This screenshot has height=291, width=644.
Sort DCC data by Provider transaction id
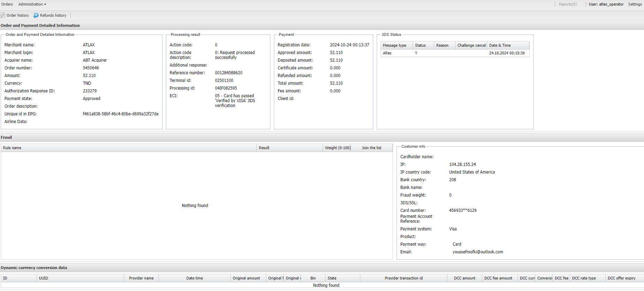pos(404,278)
